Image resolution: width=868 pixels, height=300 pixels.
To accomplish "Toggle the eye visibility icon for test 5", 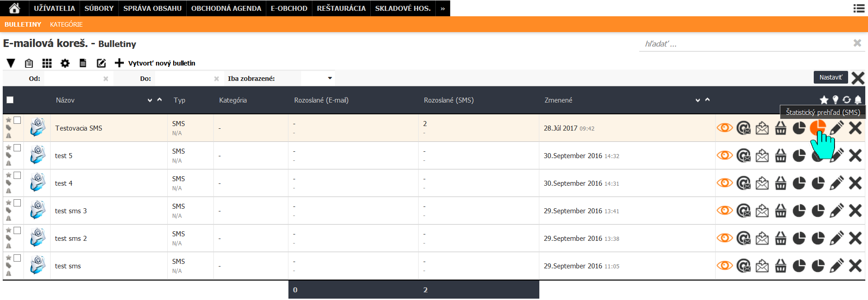I will pyautogui.click(x=725, y=155).
